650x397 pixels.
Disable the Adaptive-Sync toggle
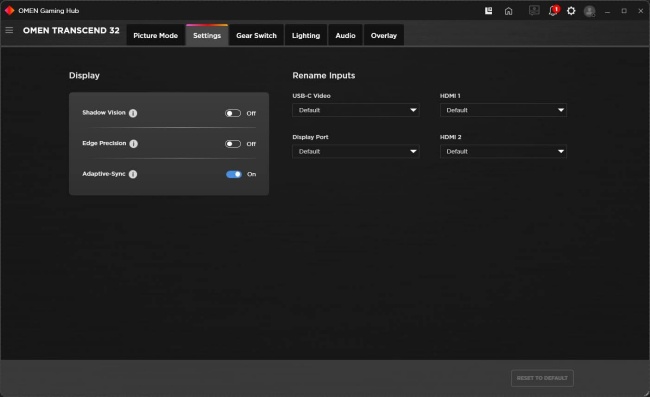pyautogui.click(x=234, y=174)
